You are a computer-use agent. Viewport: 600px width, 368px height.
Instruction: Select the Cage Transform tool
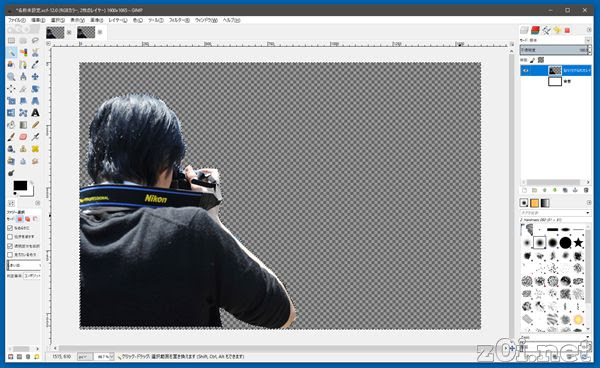[23, 113]
